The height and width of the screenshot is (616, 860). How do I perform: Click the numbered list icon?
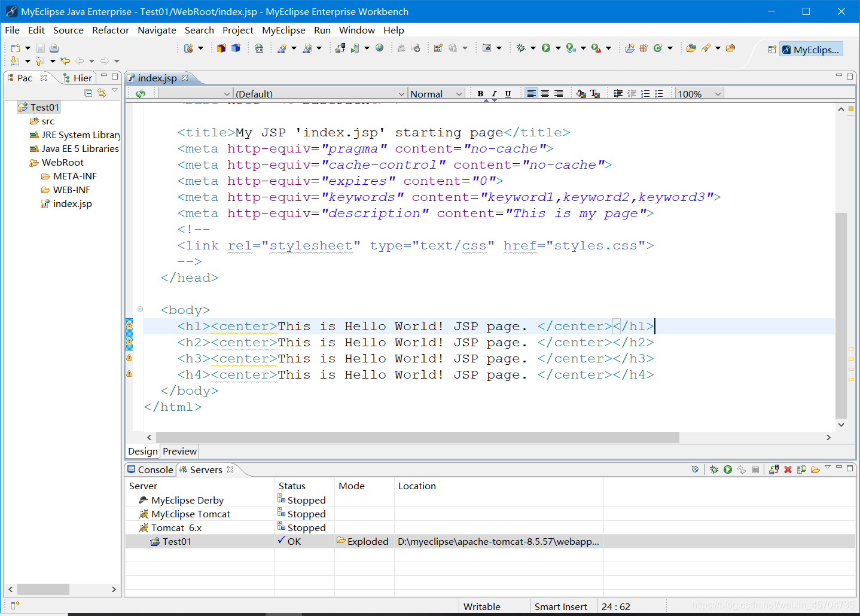click(x=645, y=93)
